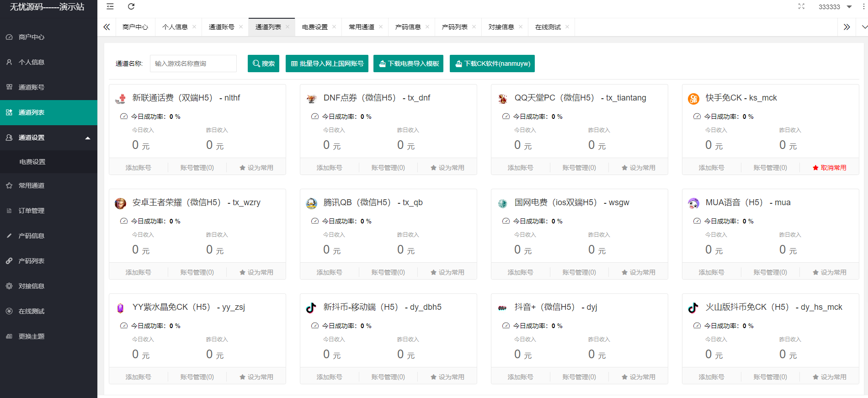This screenshot has height=398, width=868.
Task: Toggle fullscreen mode icon
Action: (801, 6)
